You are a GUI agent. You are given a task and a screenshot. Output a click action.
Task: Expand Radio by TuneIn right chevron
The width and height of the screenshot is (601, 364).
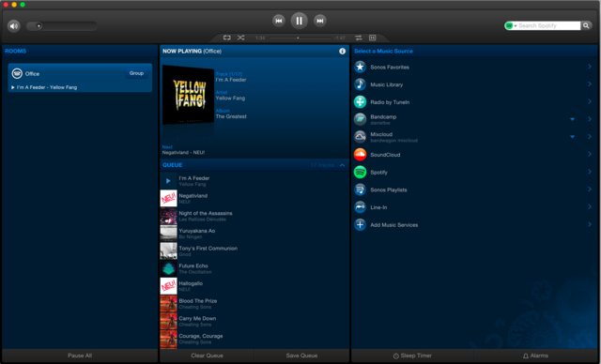[590, 101]
